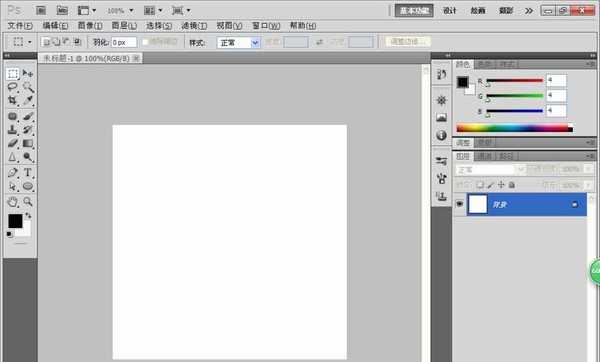This screenshot has width=600, height=362.
Task: Click the Lock all padlock icon
Action: point(512,185)
